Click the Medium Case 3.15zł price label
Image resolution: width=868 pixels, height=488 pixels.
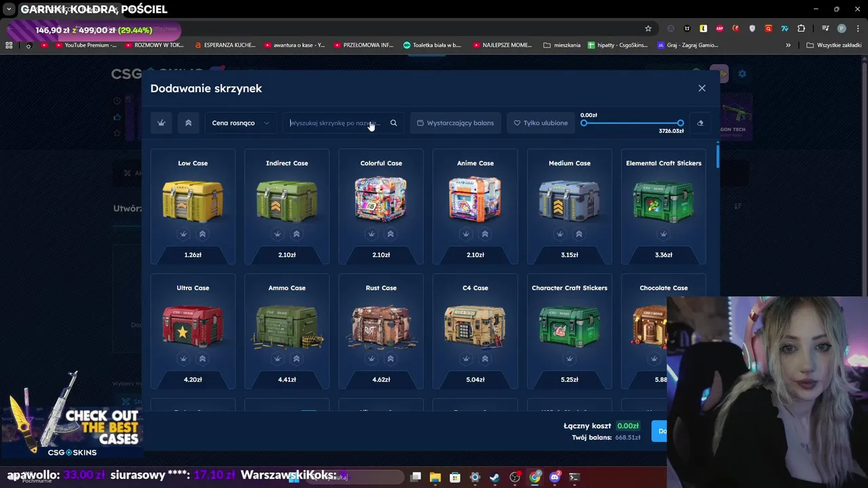click(570, 255)
